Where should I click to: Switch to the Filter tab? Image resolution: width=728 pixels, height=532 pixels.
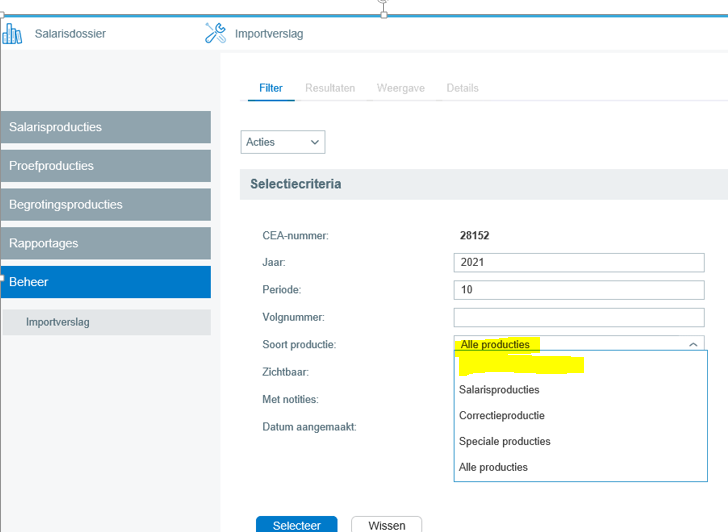pyautogui.click(x=271, y=88)
